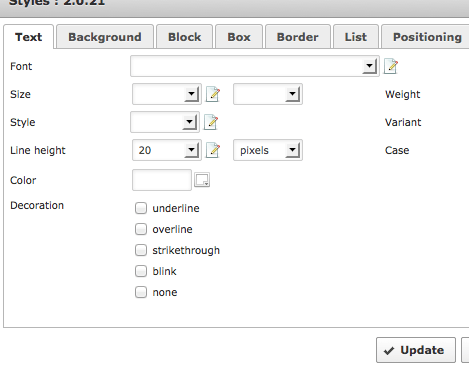Open the Line height value dropdown showing 20
Image resolution: width=469 pixels, height=366 pixels.
[167, 150]
